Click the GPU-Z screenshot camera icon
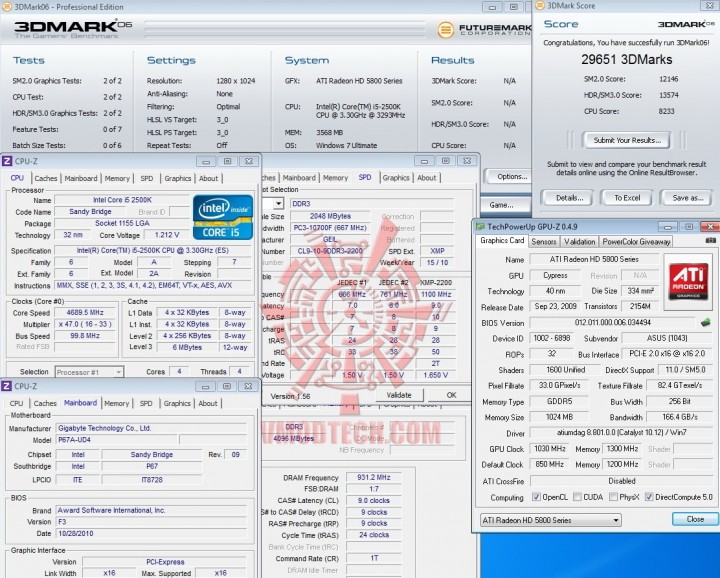The height and width of the screenshot is (578, 720). click(x=710, y=240)
